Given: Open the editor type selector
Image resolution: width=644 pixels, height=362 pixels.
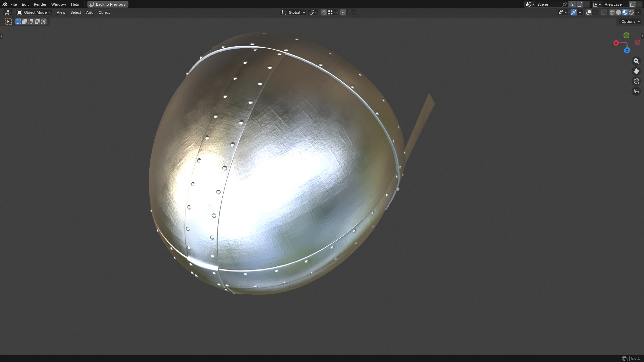Looking at the screenshot, I should point(9,12).
